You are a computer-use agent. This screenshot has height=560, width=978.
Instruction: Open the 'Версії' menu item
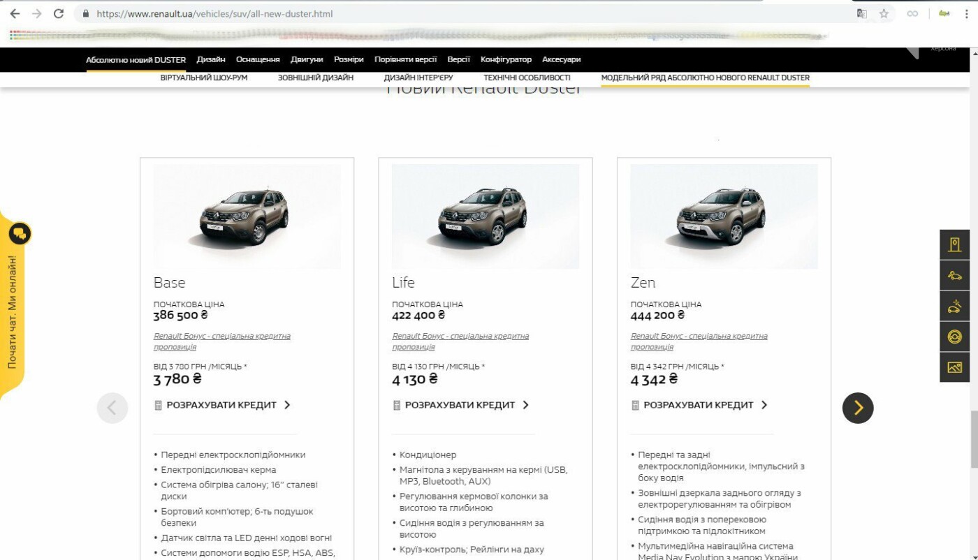click(x=459, y=60)
